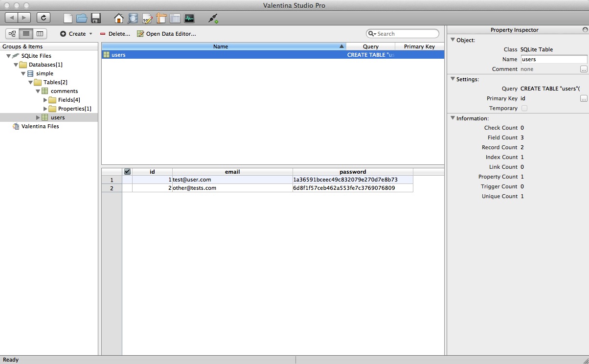
Task: Click the email column header
Action: click(x=232, y=172)
